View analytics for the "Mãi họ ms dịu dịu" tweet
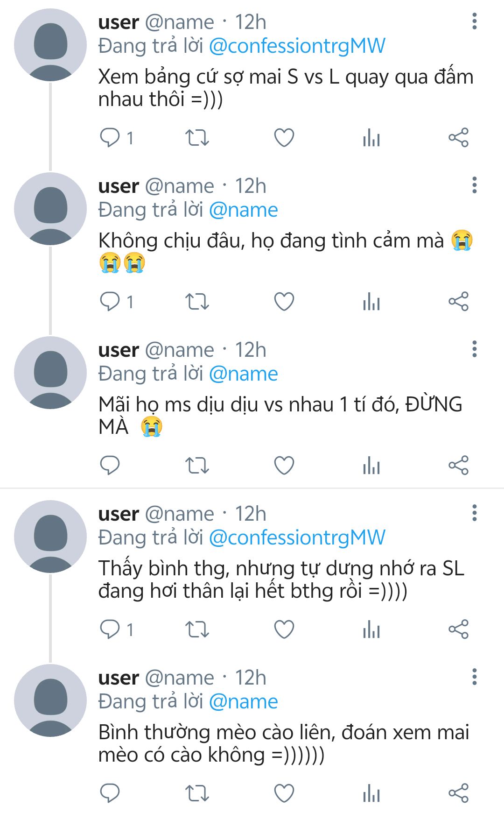This screenshot has height=813, width=504. 371,466
